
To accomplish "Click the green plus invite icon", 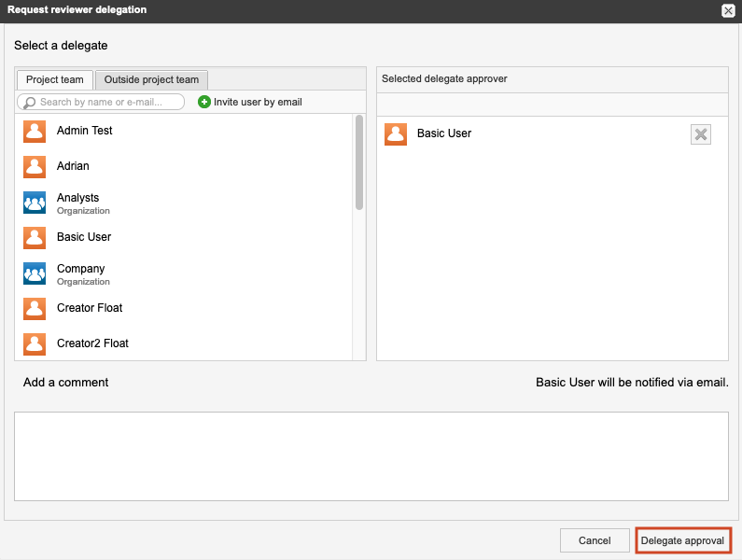I will click(204, 102).
